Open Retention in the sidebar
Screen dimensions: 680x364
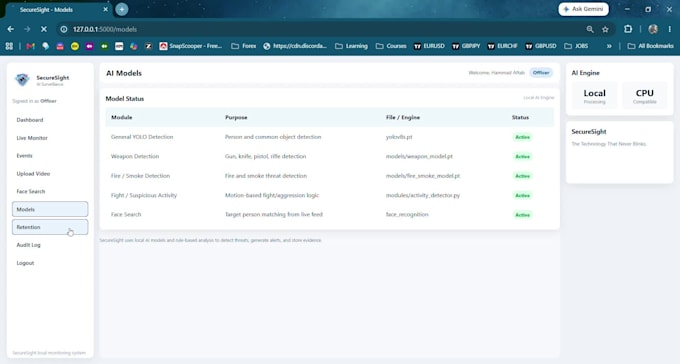click(50, 227)
